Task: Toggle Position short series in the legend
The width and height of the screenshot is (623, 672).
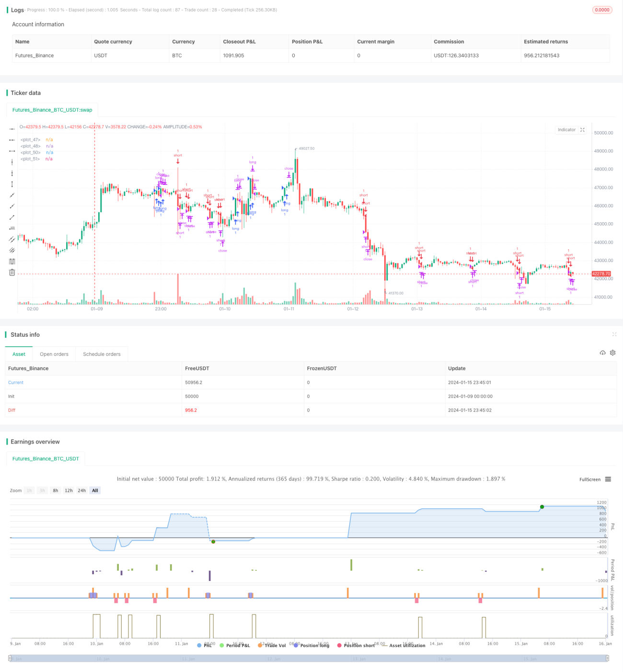Action: click(x=356, y=645)
